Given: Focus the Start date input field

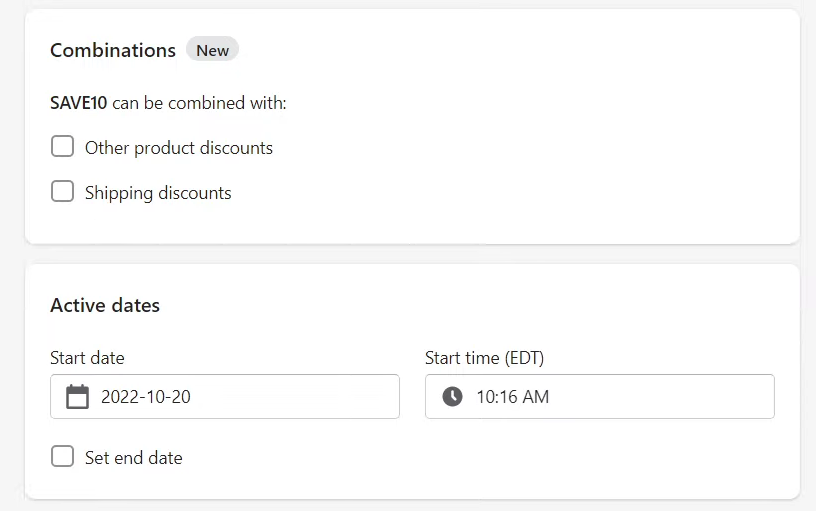Looking at the screenshot, I should point(225,397).
